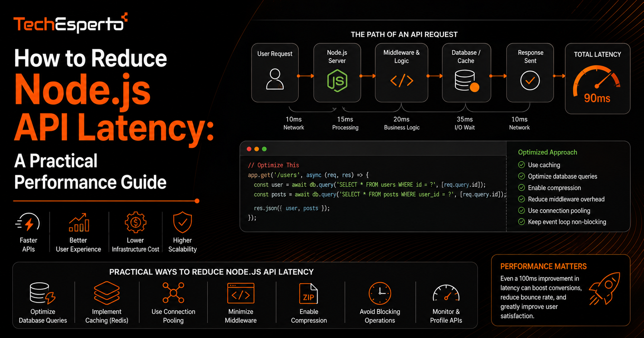Click the check beside Use caching
The height and width of the screenshot is (338, 644).
pyautogui.click(x=522, y=165)
